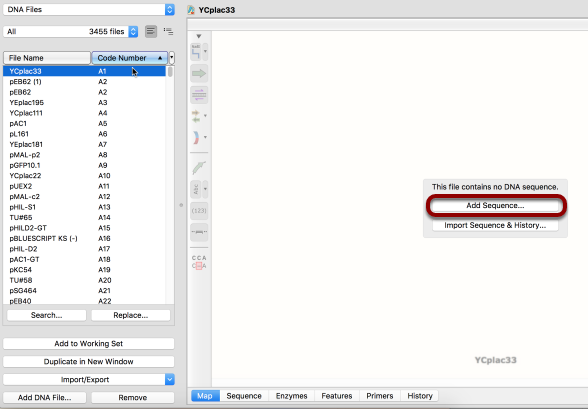
Task: Toggle the (123) numbering icon
Action: click(x=199, y=211)
